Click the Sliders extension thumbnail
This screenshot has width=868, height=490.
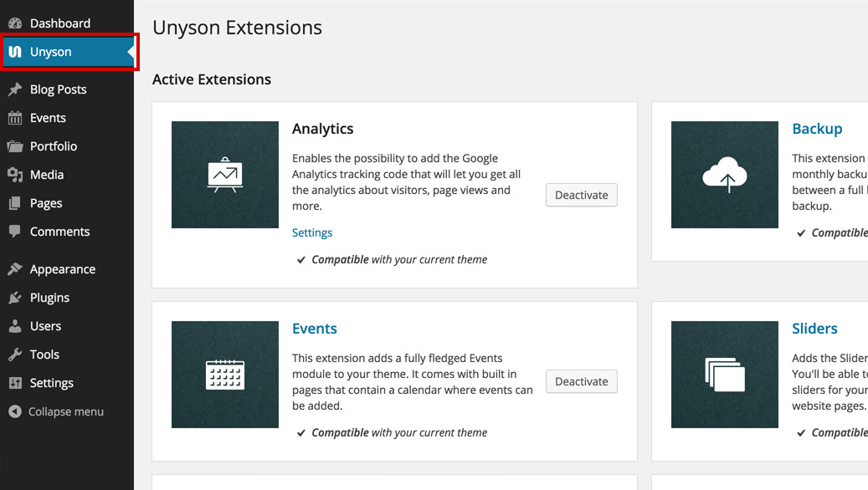tap(725, 375)
